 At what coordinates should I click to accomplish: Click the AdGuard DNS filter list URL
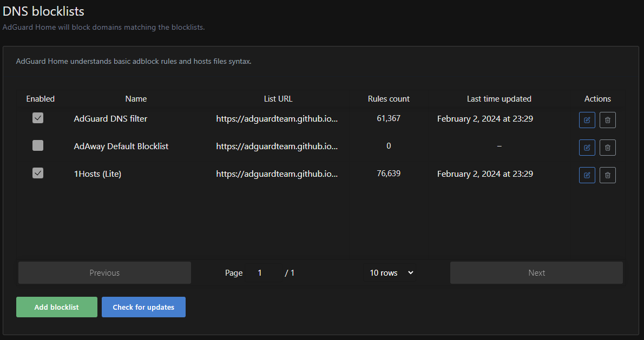pos(277,119)
